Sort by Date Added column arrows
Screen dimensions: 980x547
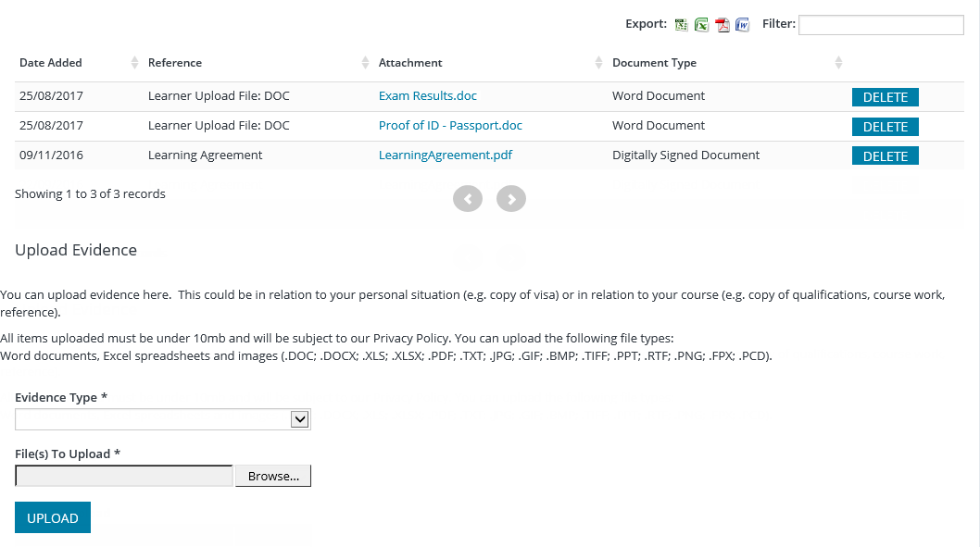pyautogui.click(x=135, y=63)
